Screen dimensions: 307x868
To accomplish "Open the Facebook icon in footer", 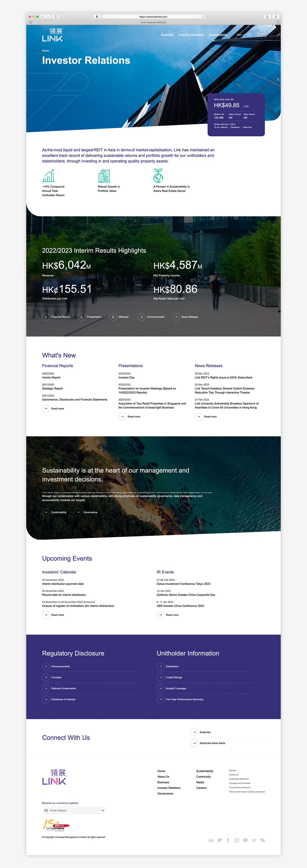I will point(228,840).
